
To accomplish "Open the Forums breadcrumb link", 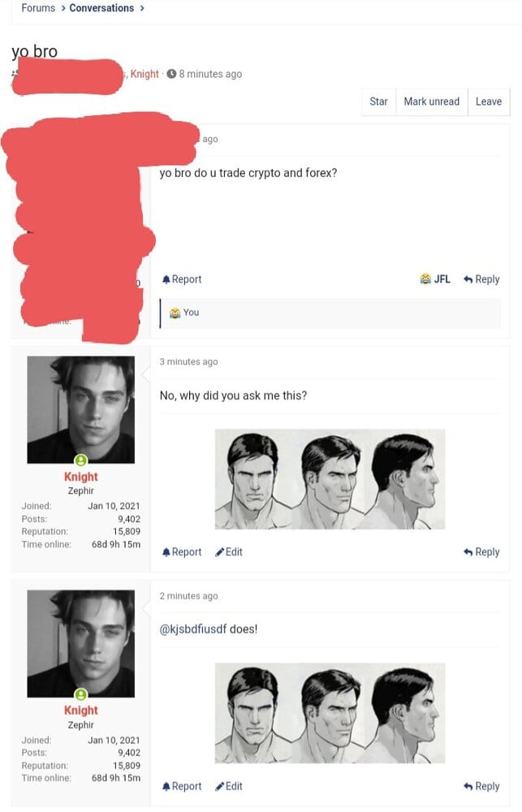I will [x=38, y=8].
